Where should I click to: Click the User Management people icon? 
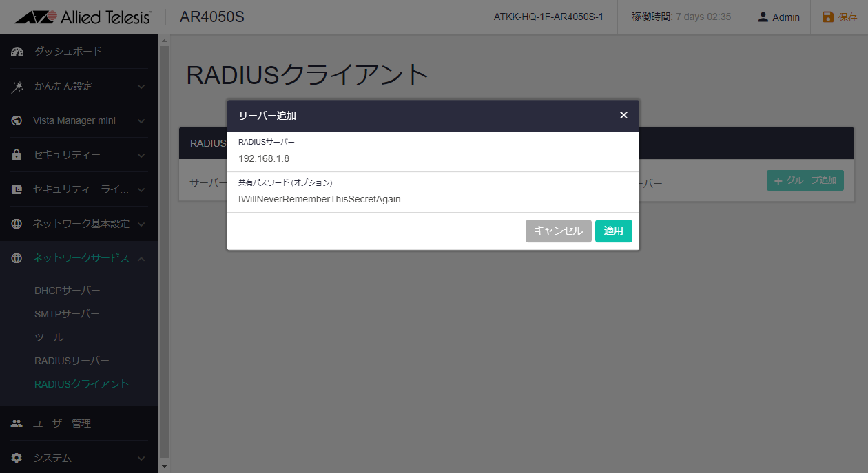[x=17, y=423]
